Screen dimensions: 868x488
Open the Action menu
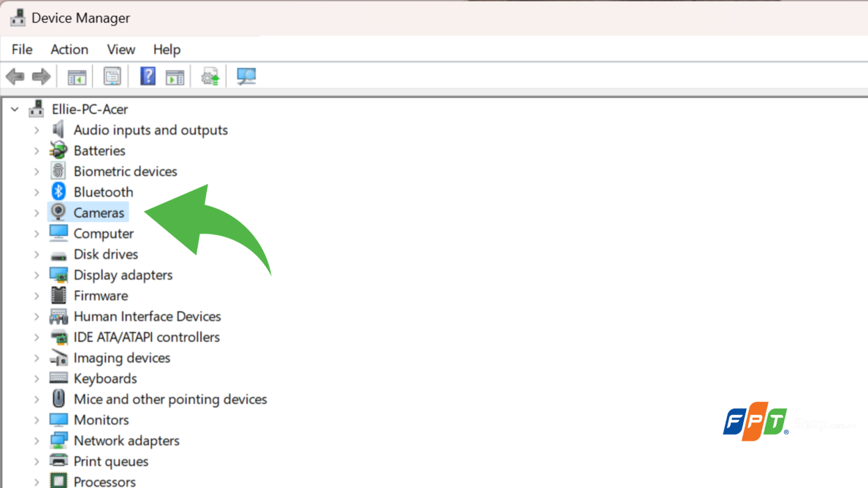tap(69, 49)
